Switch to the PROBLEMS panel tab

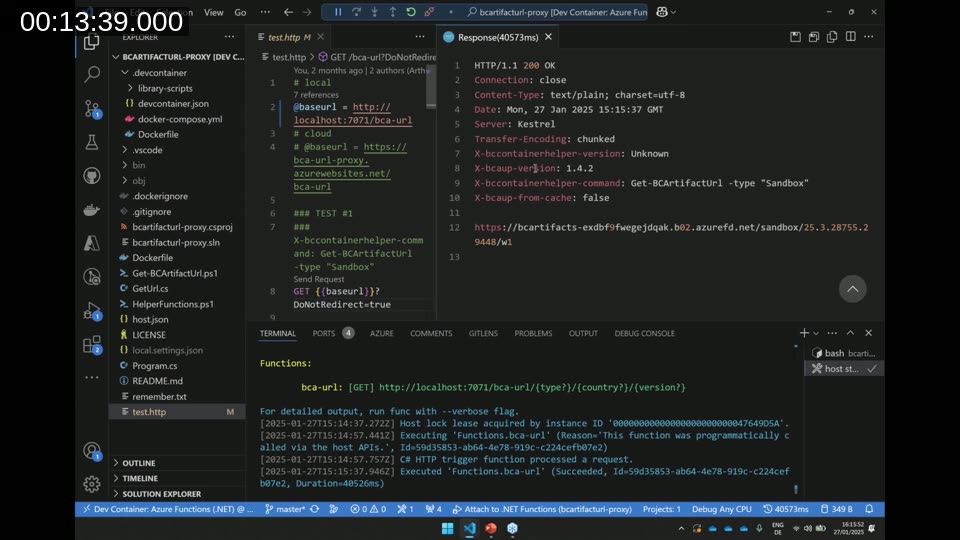point(533,333)
